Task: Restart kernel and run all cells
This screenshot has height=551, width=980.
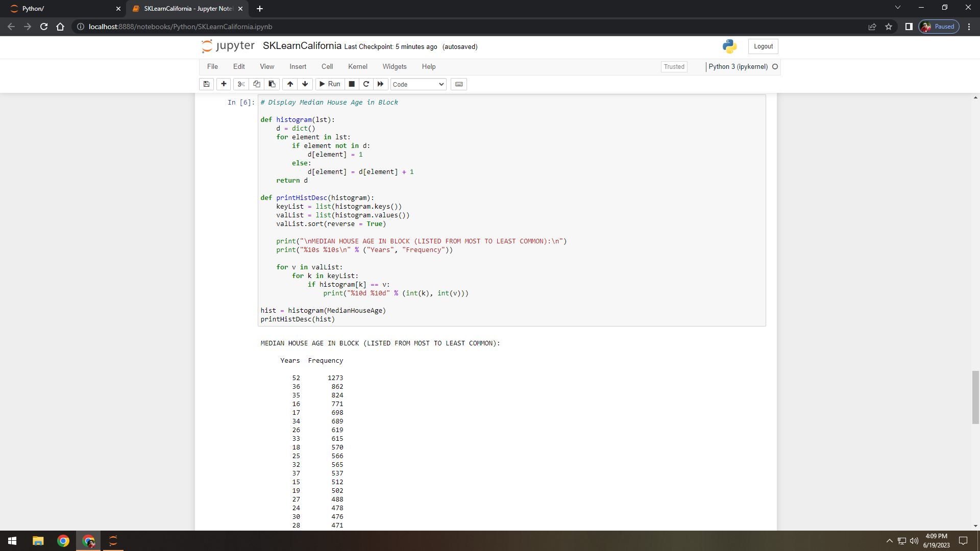Action: (x=380, y=84)
